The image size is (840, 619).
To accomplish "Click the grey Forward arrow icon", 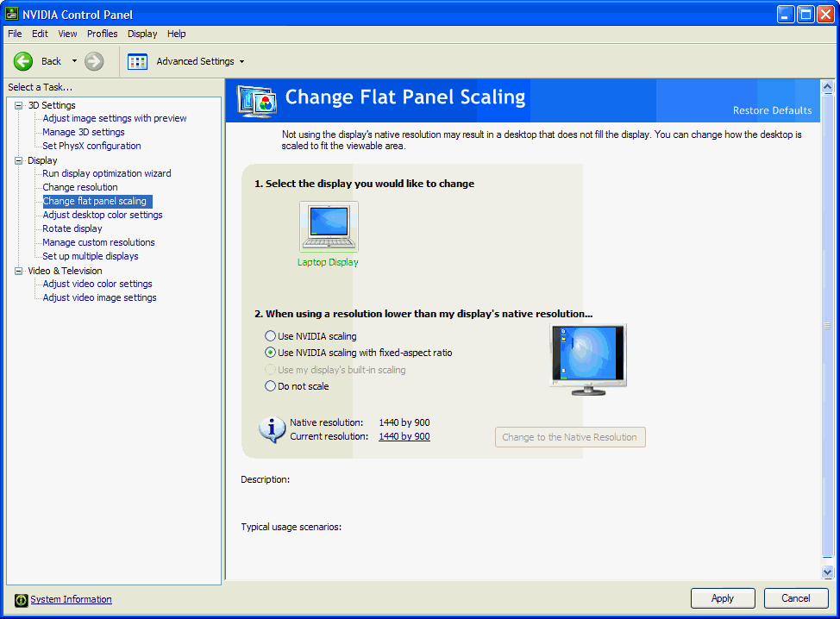I will coord(94,61).
